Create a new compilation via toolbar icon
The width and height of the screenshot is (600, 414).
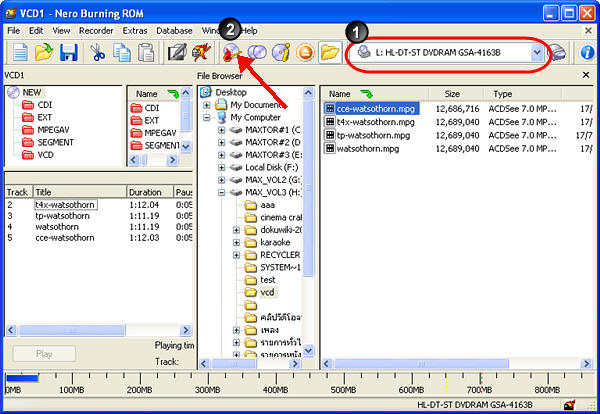20,52
